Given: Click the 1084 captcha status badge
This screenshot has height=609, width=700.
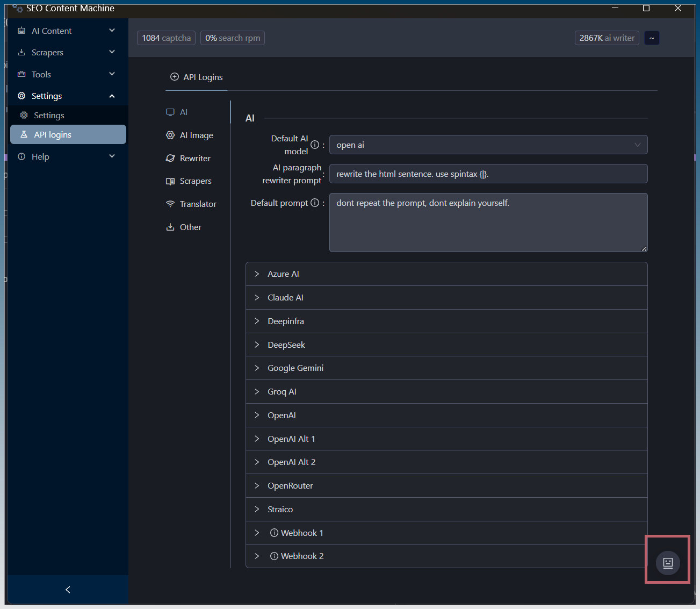Looking at the screenshot, I should click(x=166, y=38).
